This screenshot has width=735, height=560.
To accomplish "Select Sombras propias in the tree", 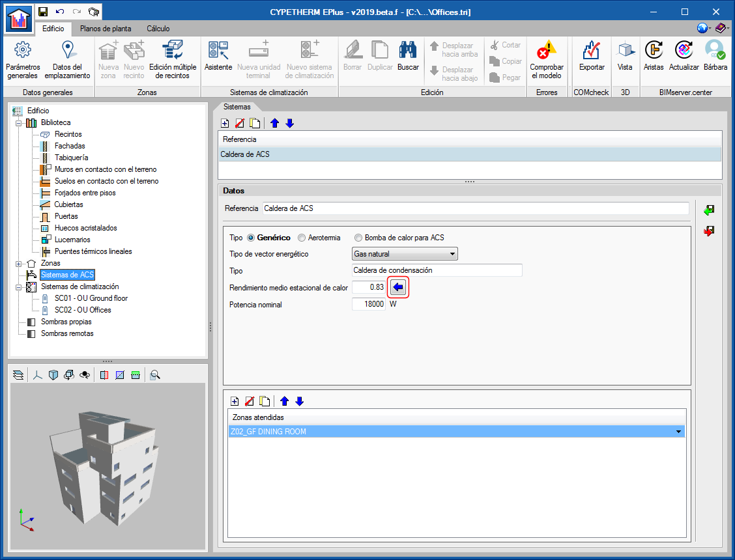I will [x=66, y=322].
